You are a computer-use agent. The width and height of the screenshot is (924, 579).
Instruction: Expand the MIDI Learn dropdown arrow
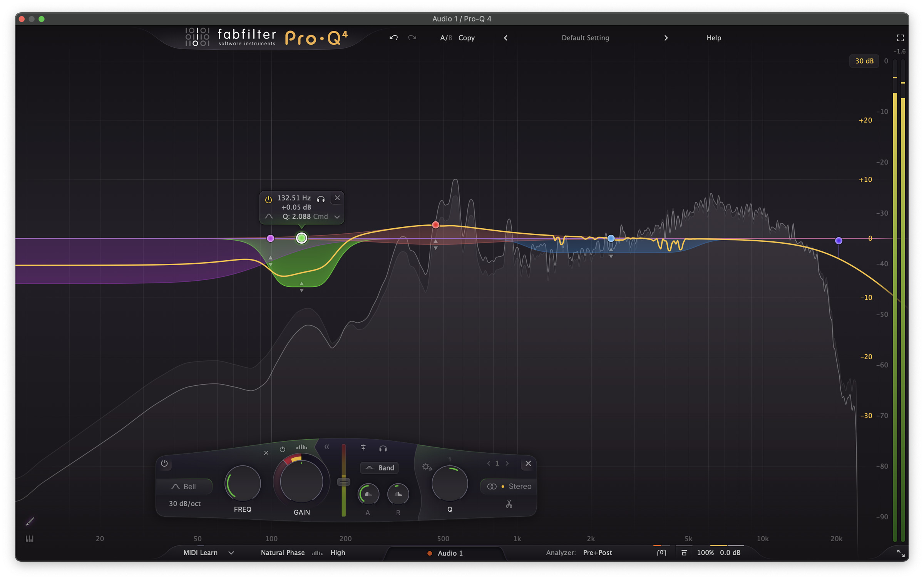(x=231, y=553)
